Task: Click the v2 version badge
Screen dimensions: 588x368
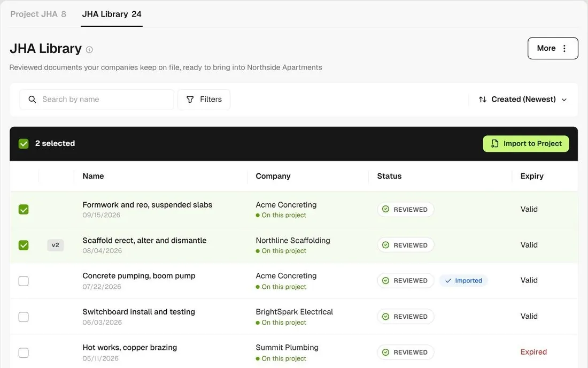Action: pos(56,245)
